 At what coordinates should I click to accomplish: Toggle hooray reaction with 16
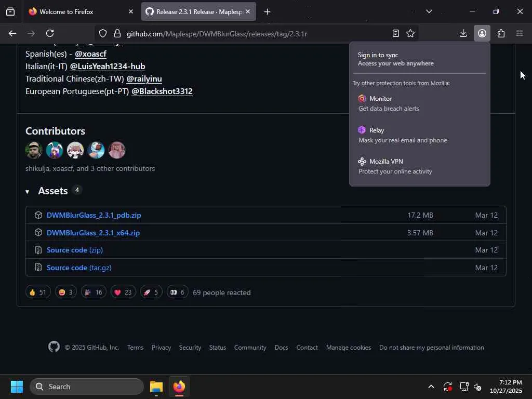(94, 292)
